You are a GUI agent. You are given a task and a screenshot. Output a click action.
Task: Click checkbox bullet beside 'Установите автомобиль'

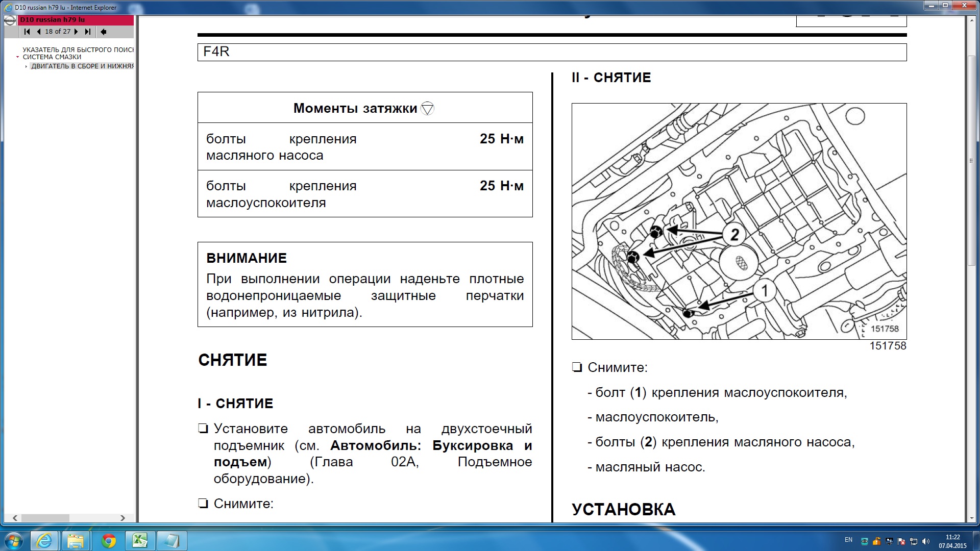pyautogui.click(x=203, y=429)
